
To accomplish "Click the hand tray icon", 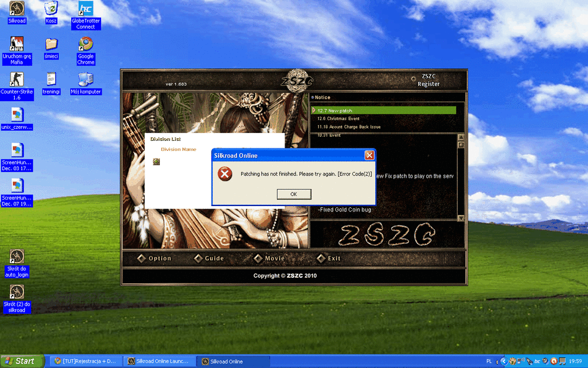I will pyautogui.click(x=513, y=362).
